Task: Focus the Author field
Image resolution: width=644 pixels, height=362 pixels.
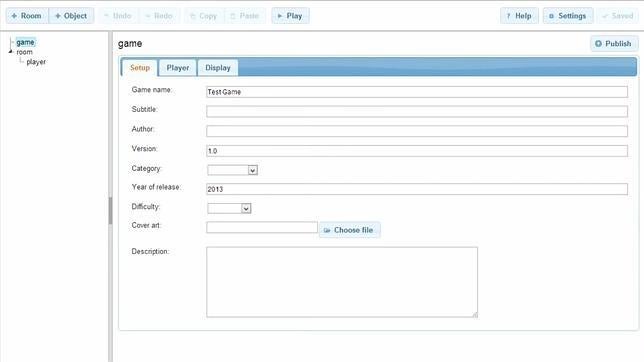Action: click(x=417, y=131)
